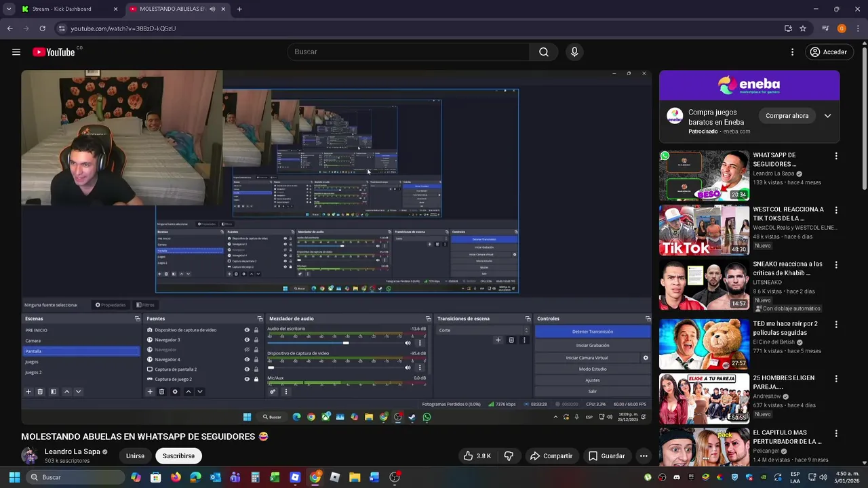Screen dimensions: 868x488
Task: Open options for 25 HOMBRES ELIGEN video
Action: [835, 379]
